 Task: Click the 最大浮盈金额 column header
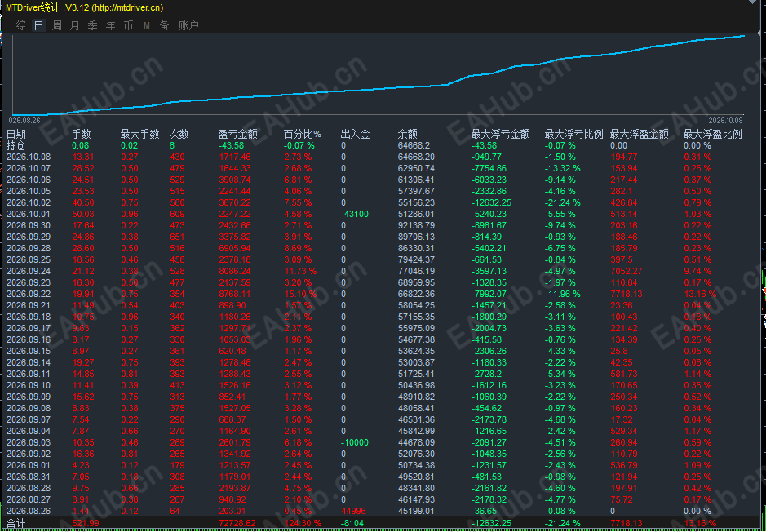[x=639, y=135]
